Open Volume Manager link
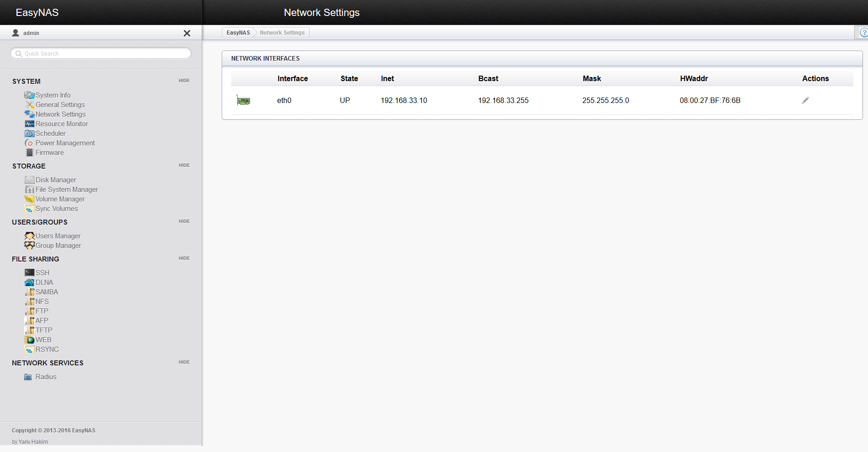This screenshot has height=452, width=868. point(60,199)
